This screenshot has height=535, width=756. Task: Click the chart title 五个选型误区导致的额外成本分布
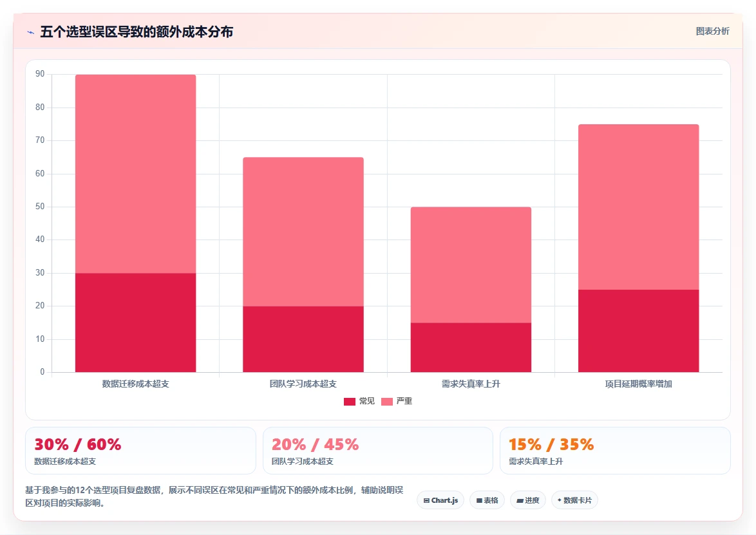pos(137,32)
